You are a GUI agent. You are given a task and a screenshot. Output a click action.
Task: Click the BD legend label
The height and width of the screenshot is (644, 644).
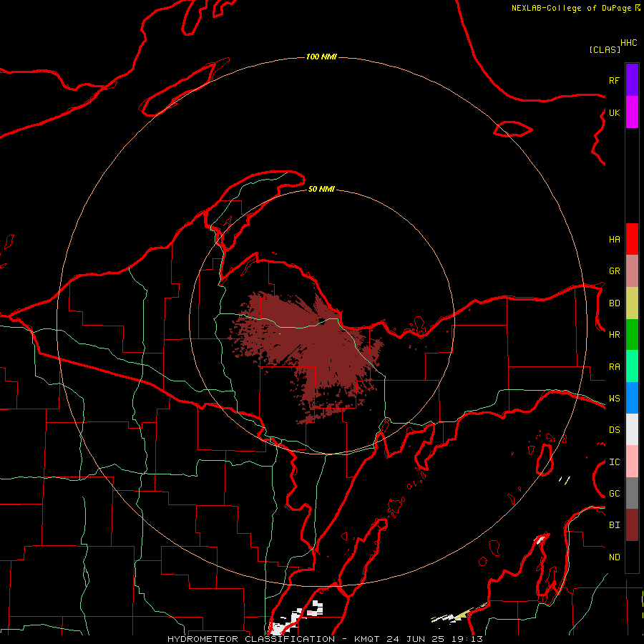(614, 303)
